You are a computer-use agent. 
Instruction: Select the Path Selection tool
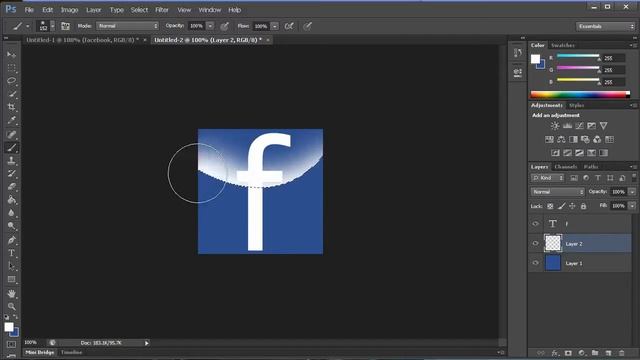click(11, 266)
